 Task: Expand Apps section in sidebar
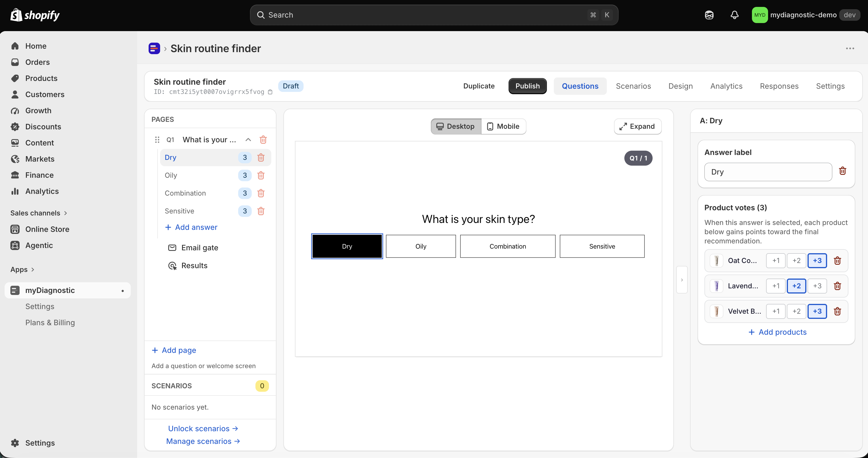tap(22, 270)
